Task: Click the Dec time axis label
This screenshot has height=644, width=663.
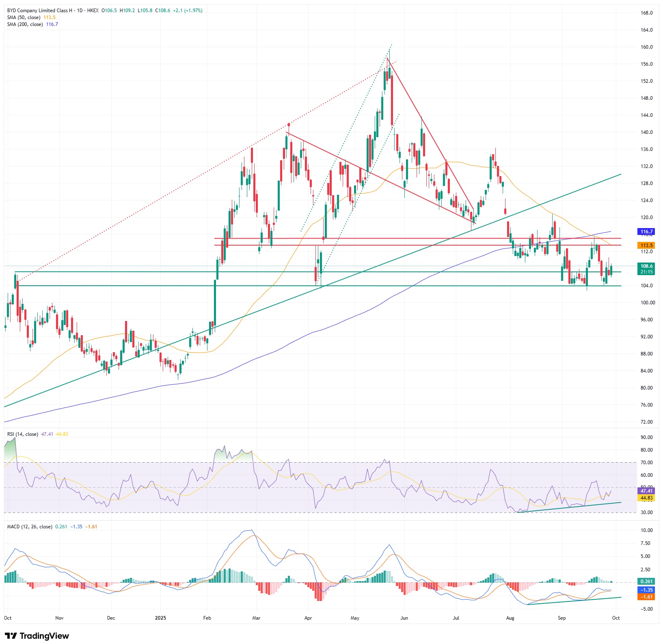Action: 111,618
